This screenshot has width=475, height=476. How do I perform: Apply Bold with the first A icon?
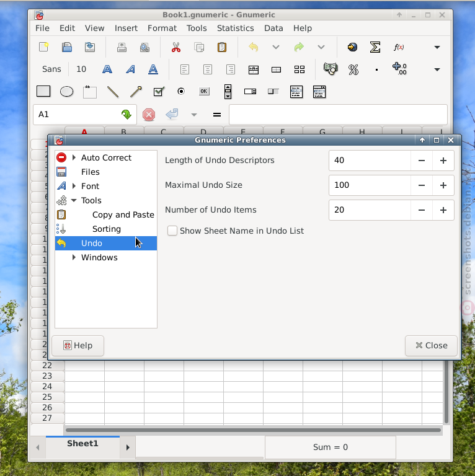click(107, 69)
